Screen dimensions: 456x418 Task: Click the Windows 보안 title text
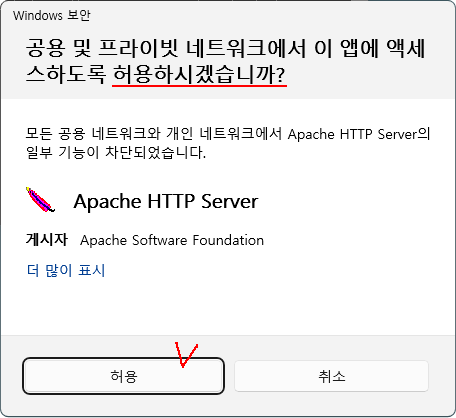[x=52, y=15]
